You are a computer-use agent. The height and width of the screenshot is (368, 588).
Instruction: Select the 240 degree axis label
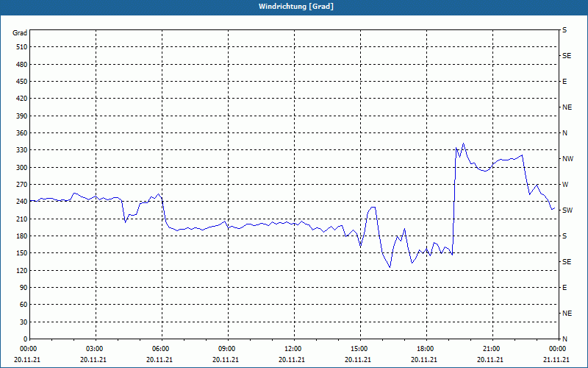[22, 202]
